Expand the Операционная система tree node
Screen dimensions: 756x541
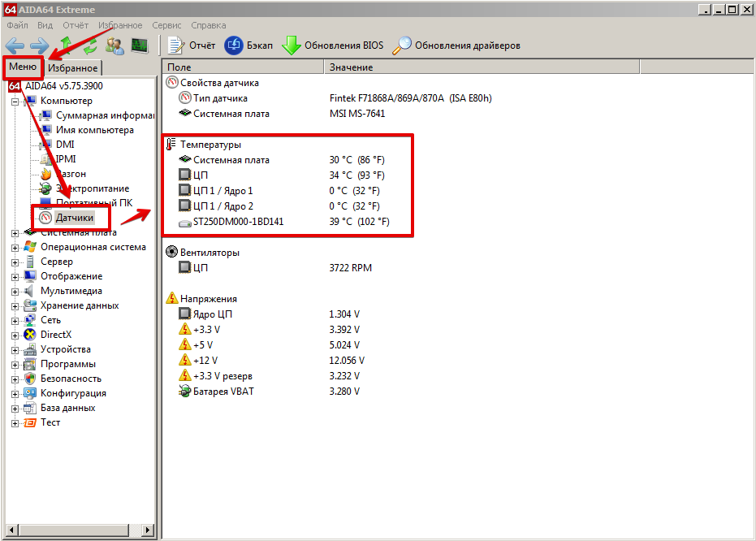pos(15,247)
